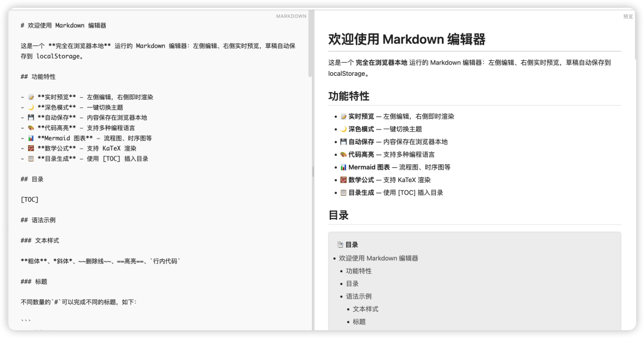Place cursor on '# 欢迎使用 Markdown 编辑器' editor line
The image size is (644, 338).
(x=63, y=26)
